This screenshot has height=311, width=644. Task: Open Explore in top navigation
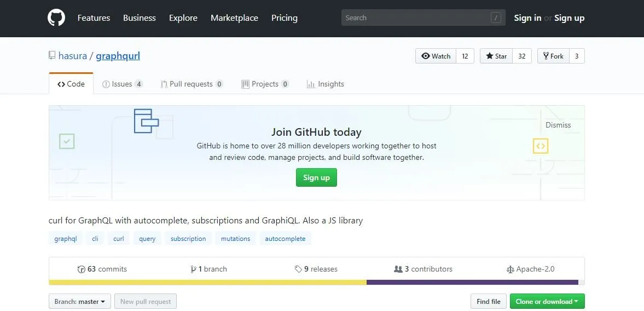(x=183, y=18)
